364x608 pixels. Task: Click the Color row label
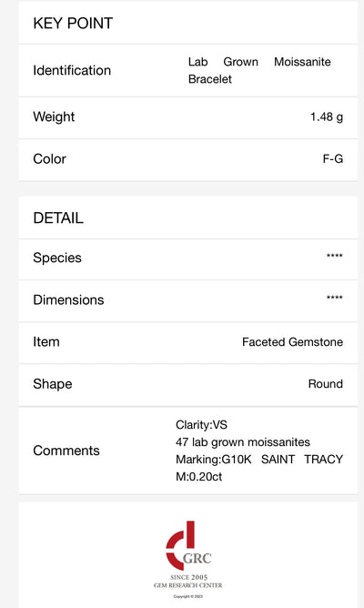coord(50,159)
